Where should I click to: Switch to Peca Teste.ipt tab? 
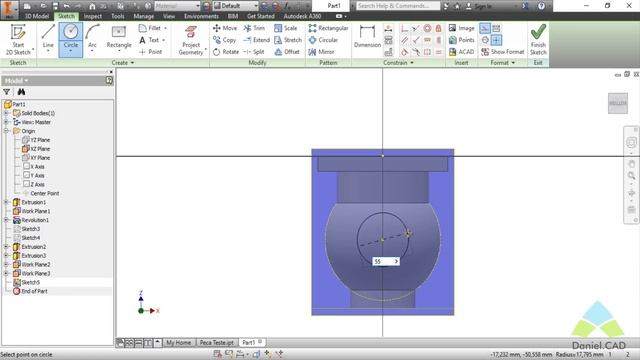click(216, 342)
